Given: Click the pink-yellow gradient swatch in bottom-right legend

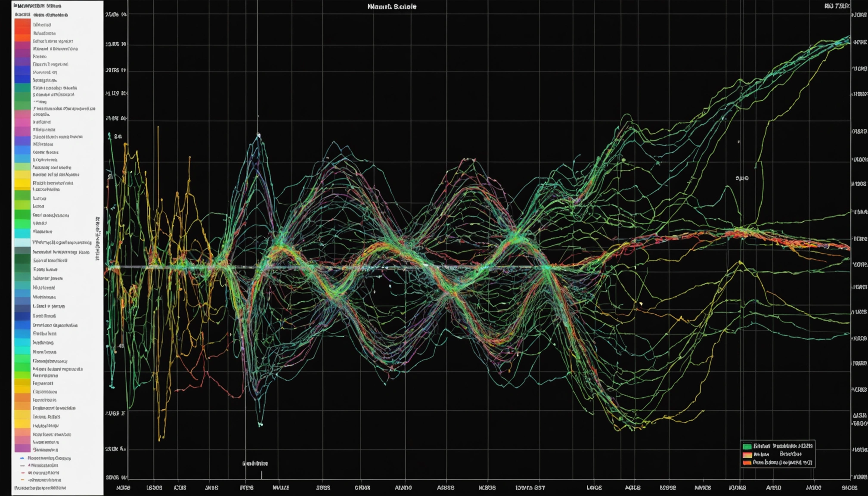Looking at the screenshot, I should coord(747,455).
